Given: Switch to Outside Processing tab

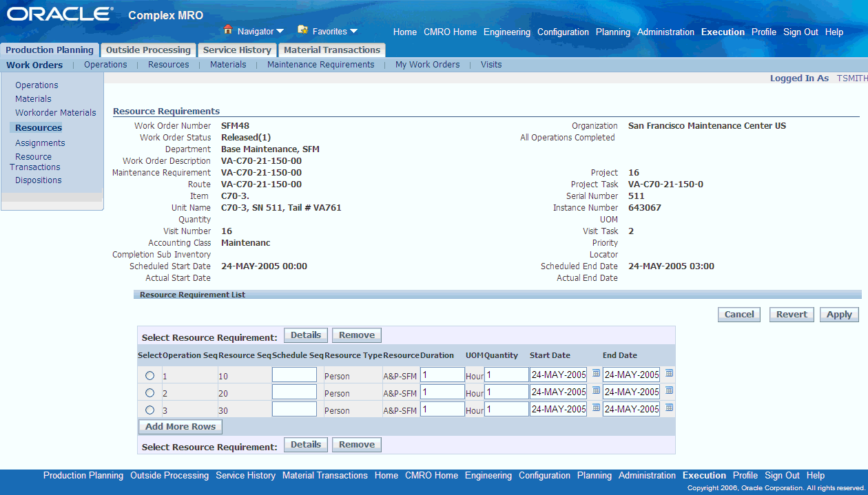Looking at the screenshot, I should click(148, 50).
